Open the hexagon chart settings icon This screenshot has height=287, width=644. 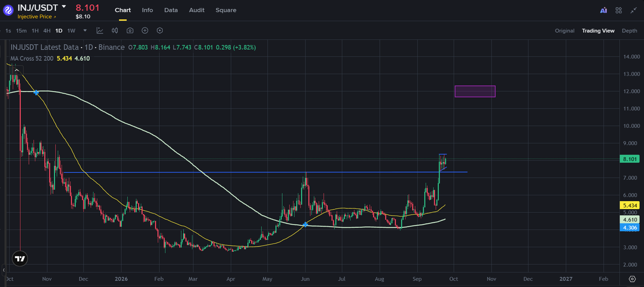pos(160,31)
